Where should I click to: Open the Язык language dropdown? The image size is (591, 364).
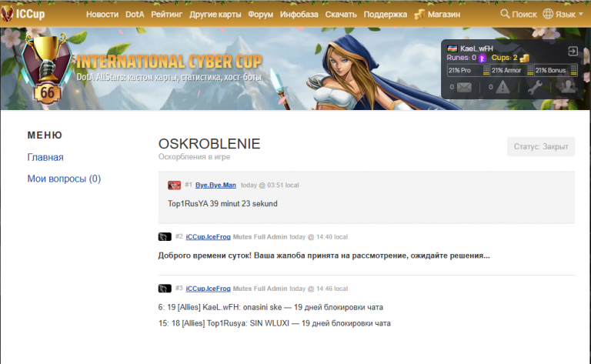[569, 15]
